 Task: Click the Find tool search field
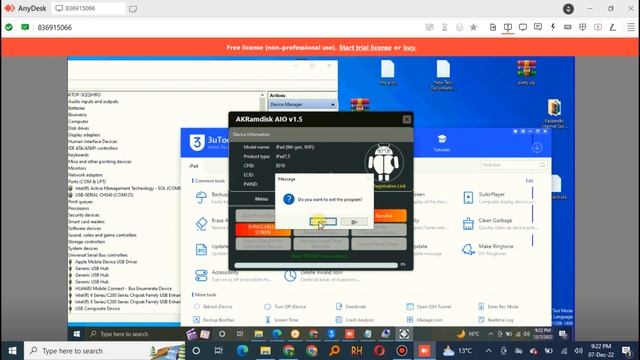(x=513, y=165)
